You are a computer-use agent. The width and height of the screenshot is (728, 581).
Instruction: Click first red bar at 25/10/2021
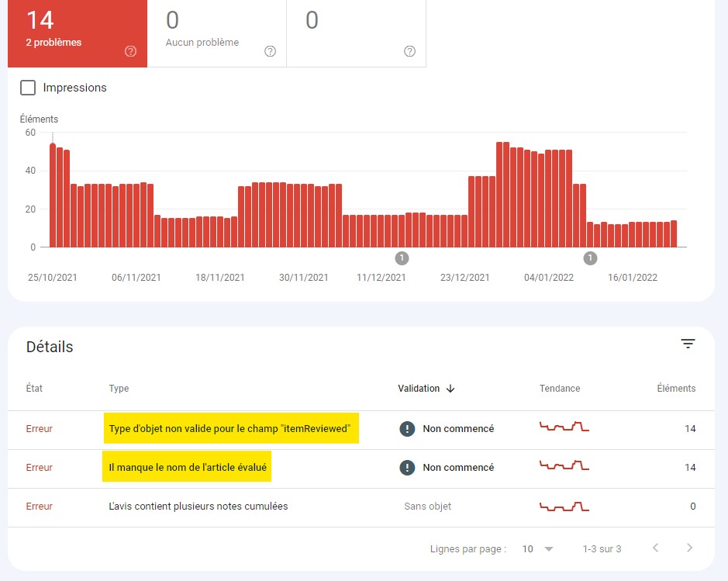(x=53, y=195)
